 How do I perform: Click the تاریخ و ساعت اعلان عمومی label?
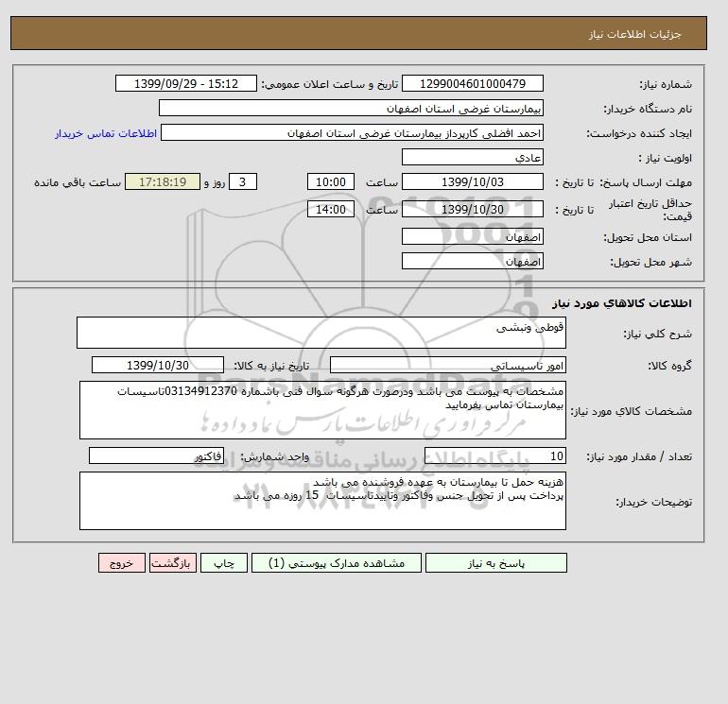[330, 84]
